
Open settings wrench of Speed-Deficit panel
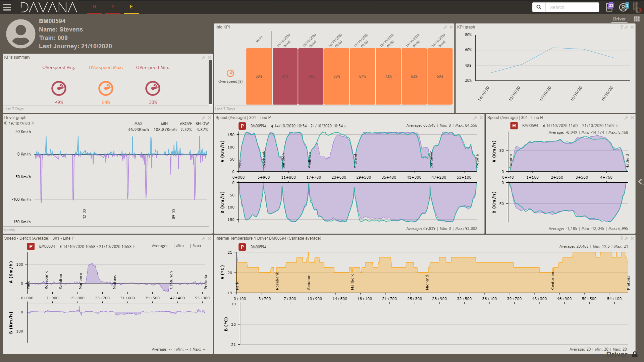click(x=203, y=238)
